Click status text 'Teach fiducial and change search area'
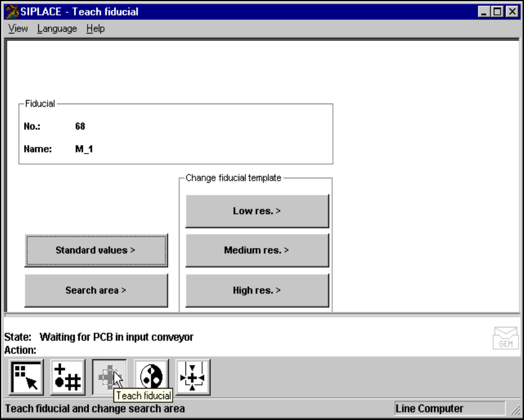This screenshot has height=420, width=524. click(x=95, y=409)
